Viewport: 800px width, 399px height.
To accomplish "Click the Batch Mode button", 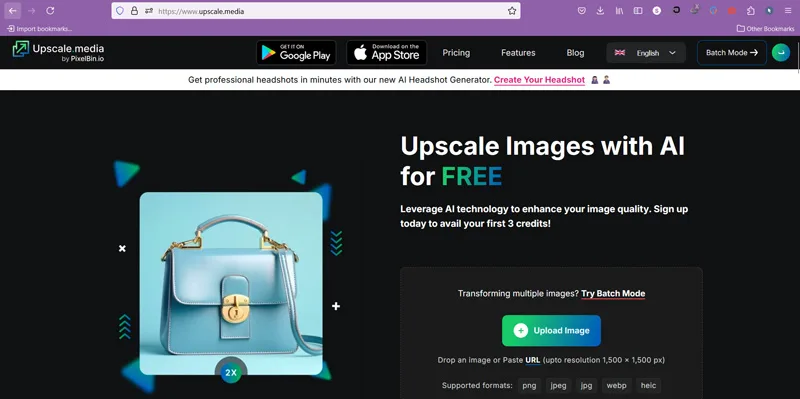I will point(732,53).
